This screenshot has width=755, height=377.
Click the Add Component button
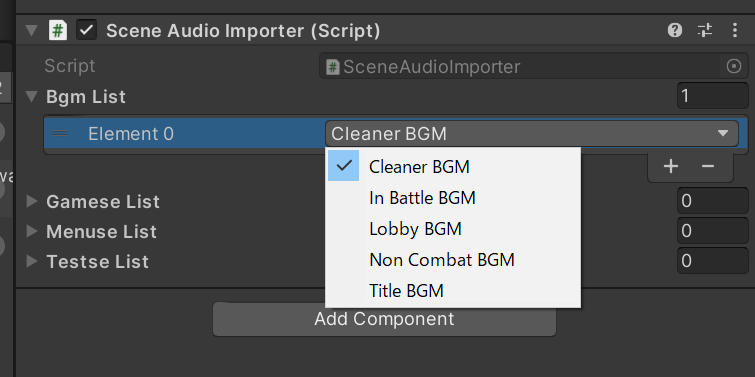(x=384, y=319)
